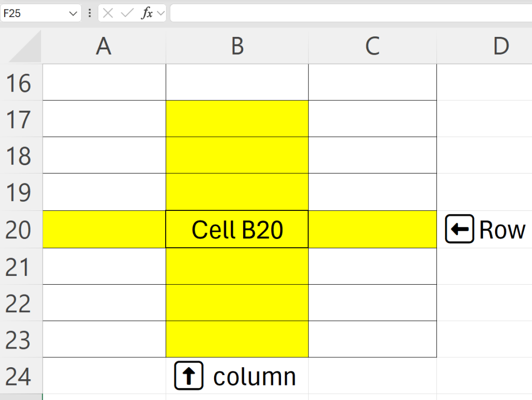Open the Insert Function fx button
This screenshot has height=400, width=532.
click(147, 14)
